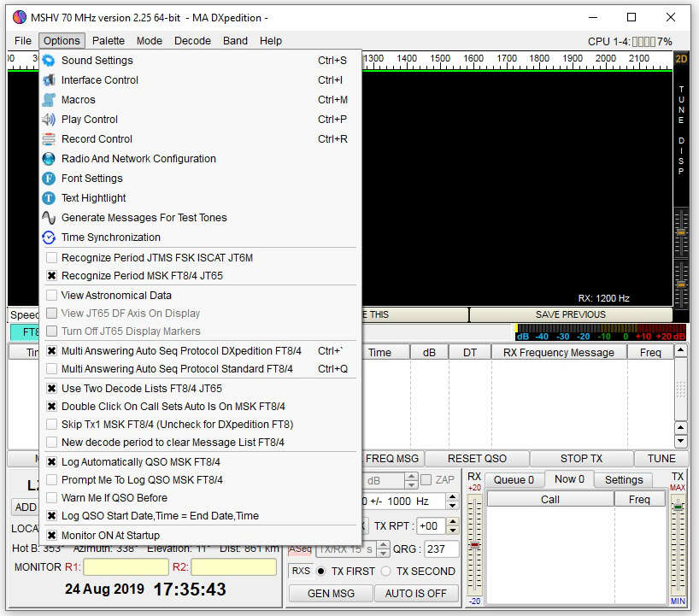The height and width of the screenshot is (616, 699).
Task: Click the R2 monitor field
Action: click(x=233, y=567)
